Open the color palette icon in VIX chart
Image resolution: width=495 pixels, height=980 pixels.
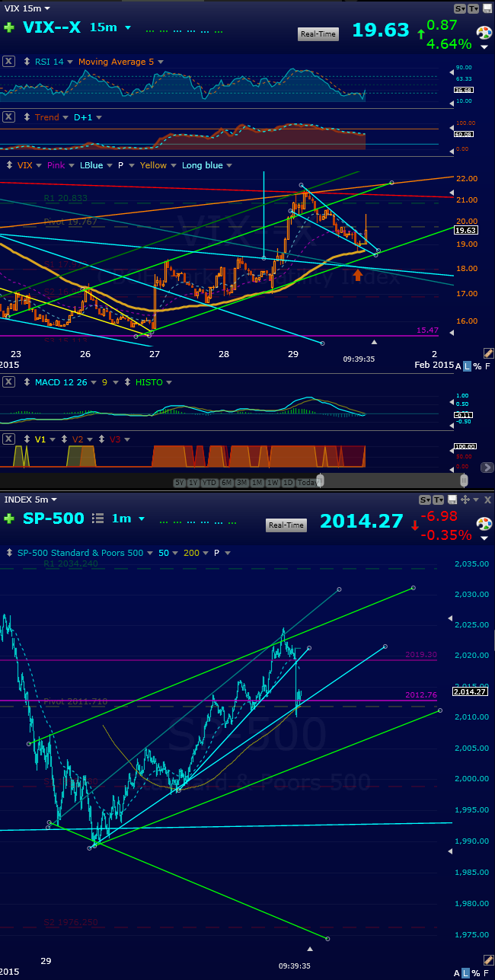click(x=484, y=34)
